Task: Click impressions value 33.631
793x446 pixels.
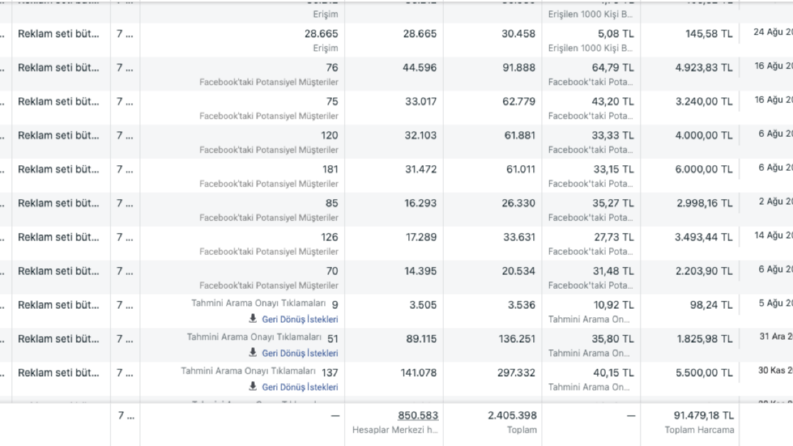Action: click(519, 237)
